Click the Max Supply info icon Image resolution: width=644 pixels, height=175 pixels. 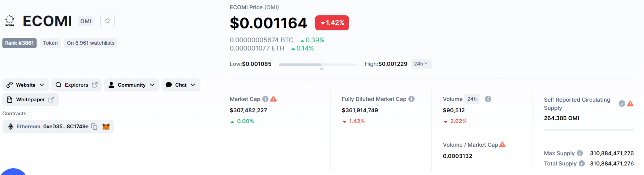click(580, 153)
